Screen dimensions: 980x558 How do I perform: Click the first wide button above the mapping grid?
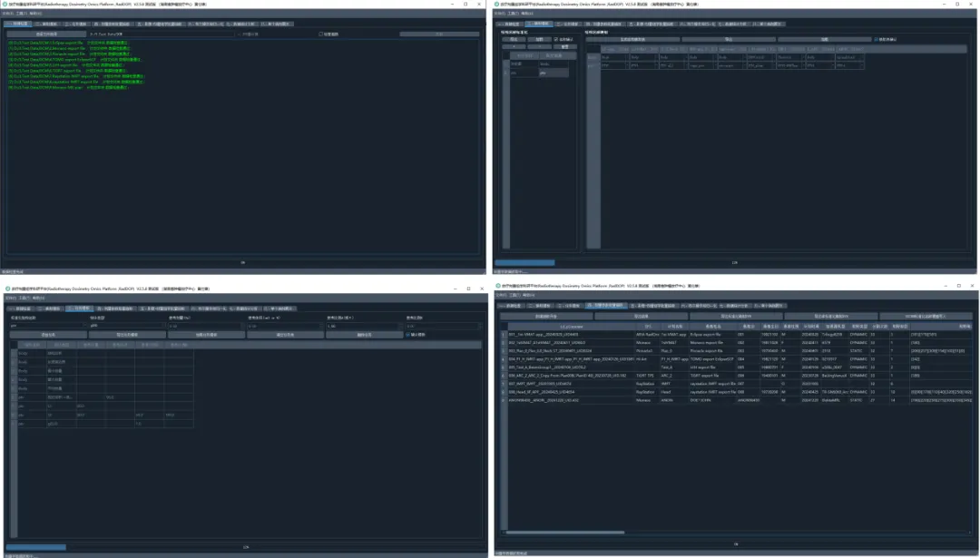click(632, 39)
